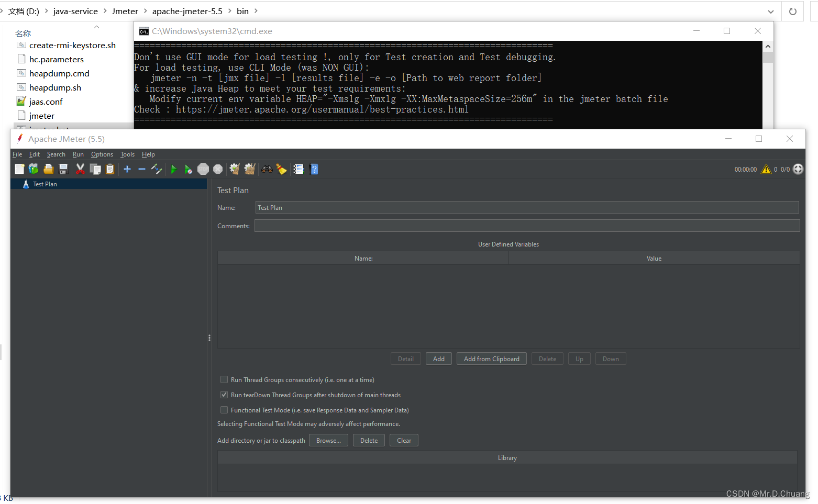Viewport: 818px width, 504px height.
Task: Enable Run Thread Groups consecutively checkbox
Action: click(224, 379)
